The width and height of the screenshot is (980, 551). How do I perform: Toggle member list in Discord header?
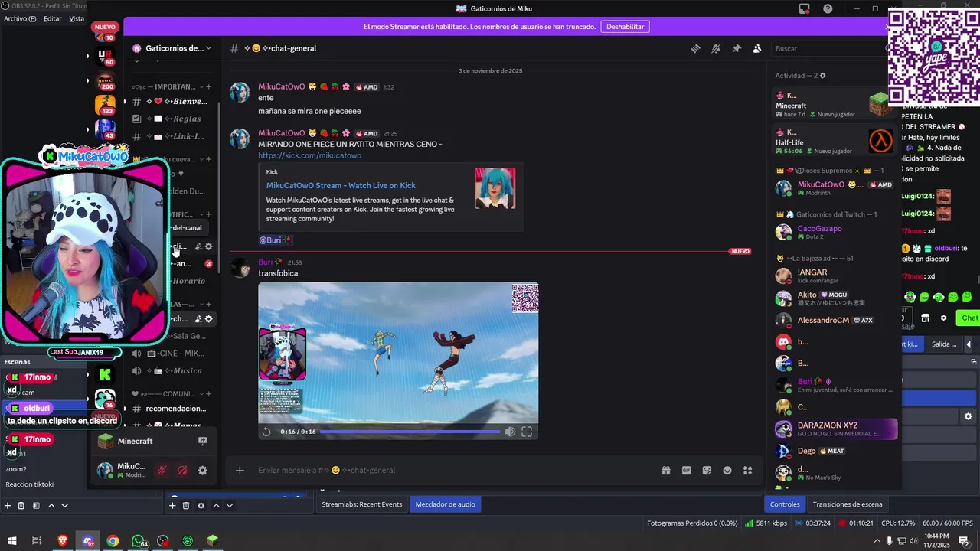[756, 48]
